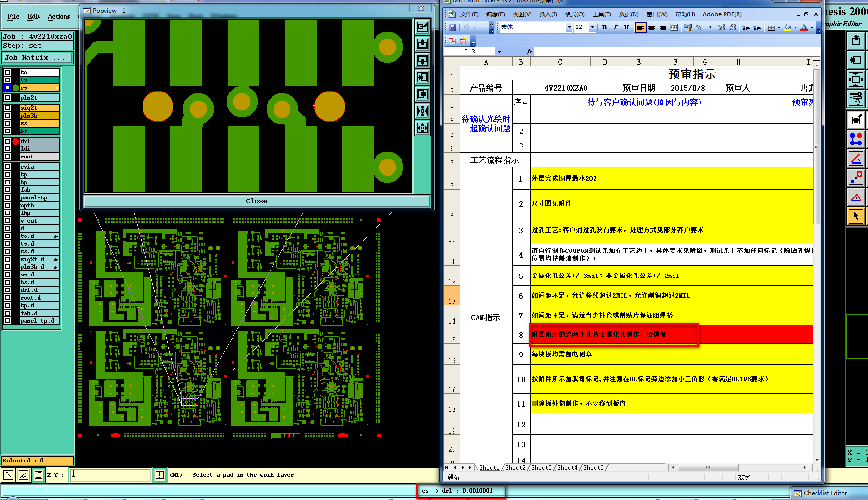Click the borders button in Excel toolbar
Screen dimensions: 868x500
pos(771,27)
